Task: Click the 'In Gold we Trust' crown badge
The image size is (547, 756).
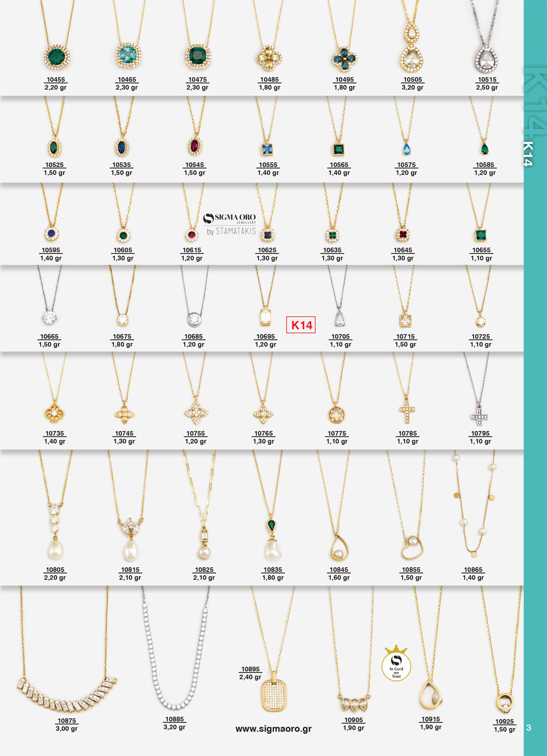Action: (396, 664)
